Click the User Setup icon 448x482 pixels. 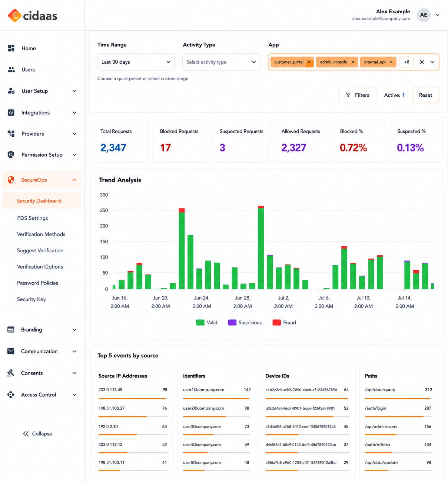tap(11, 91)
